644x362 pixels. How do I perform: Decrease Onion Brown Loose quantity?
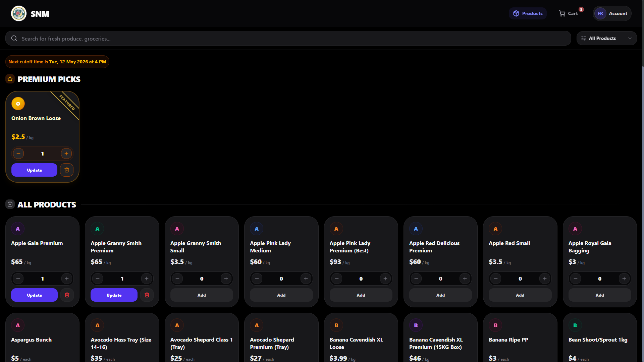tap(18, 154)
